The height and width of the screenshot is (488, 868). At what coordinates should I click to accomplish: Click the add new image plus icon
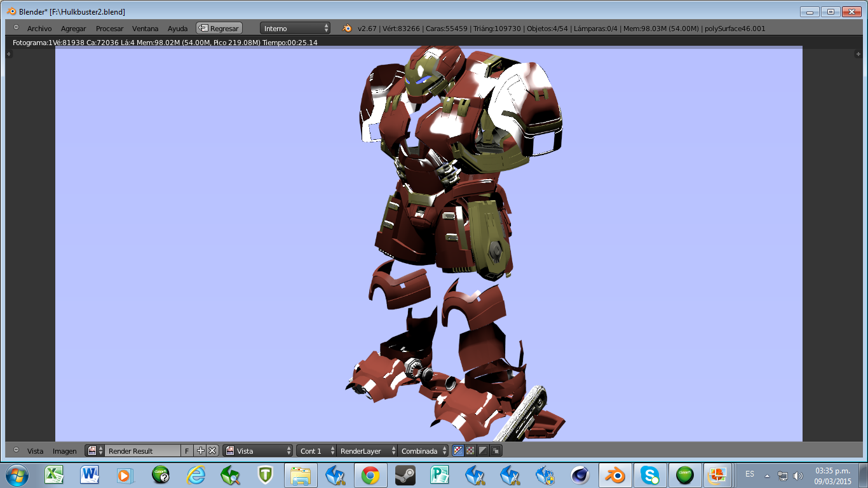(201, 451)
